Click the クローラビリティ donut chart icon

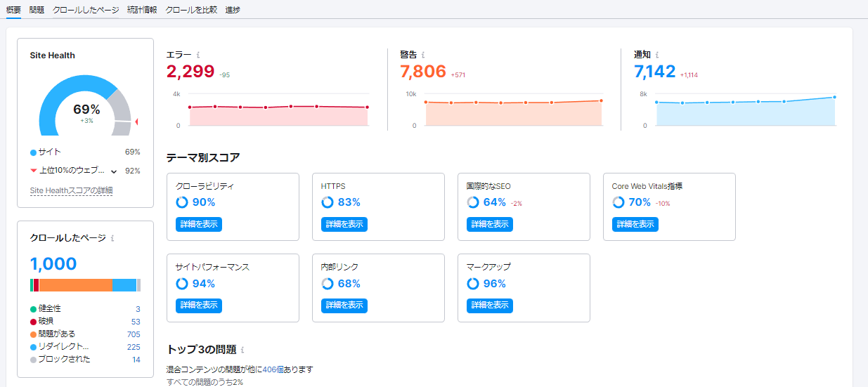pos(182,202)
